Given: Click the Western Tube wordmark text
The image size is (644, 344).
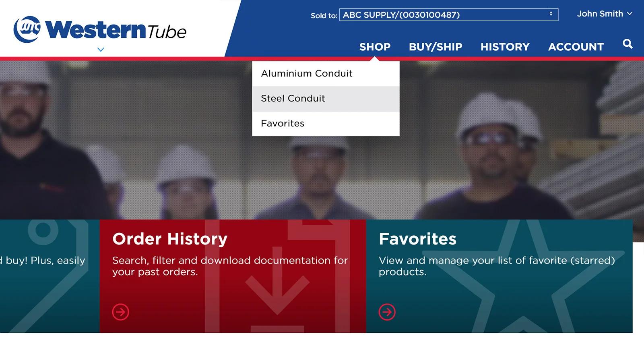Looking at the screenshot, I should [x=116, y=30].
